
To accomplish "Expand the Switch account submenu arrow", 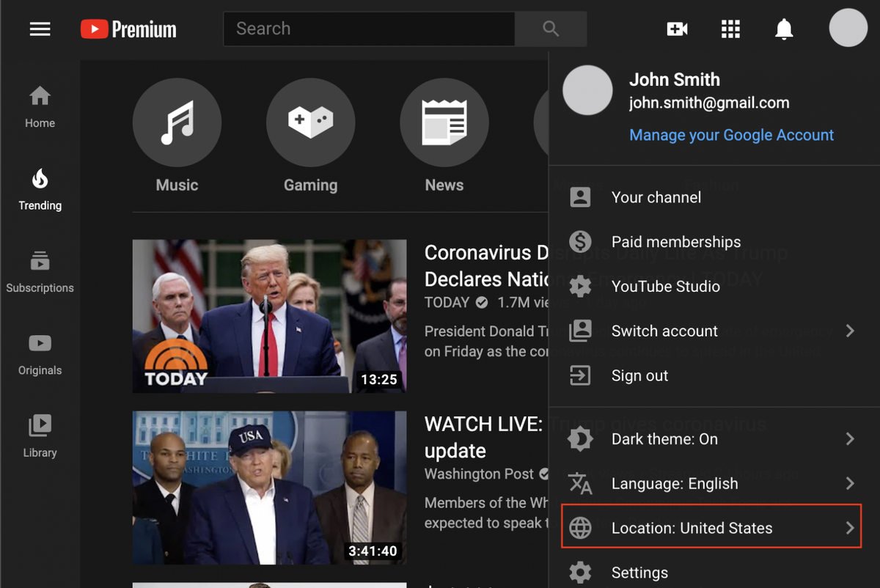I will click(x=850, y=331).
